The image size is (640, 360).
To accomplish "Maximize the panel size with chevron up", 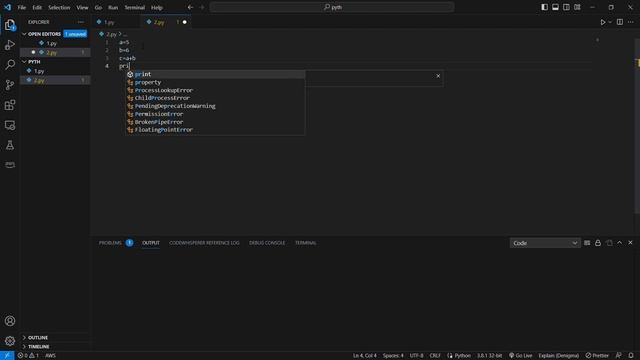I will coord(620,243).
